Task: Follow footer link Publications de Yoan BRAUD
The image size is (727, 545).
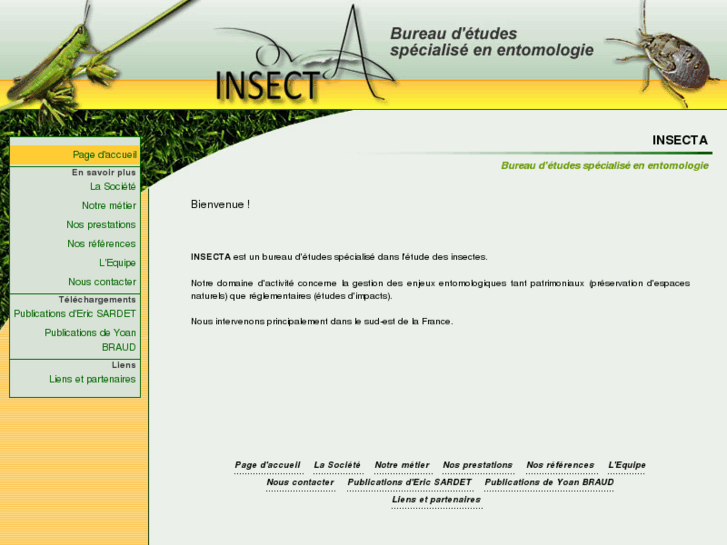Action: [x=549, y=482]
